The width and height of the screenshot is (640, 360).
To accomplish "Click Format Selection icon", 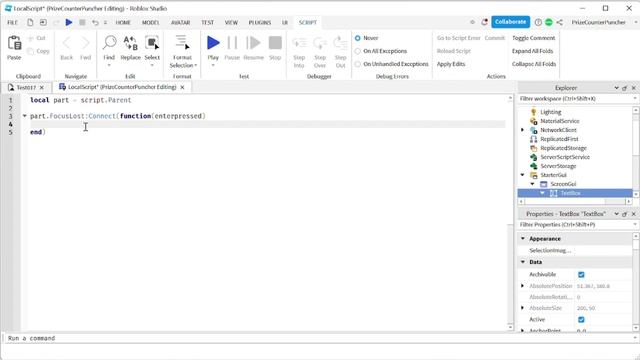I will click(182, 42).
